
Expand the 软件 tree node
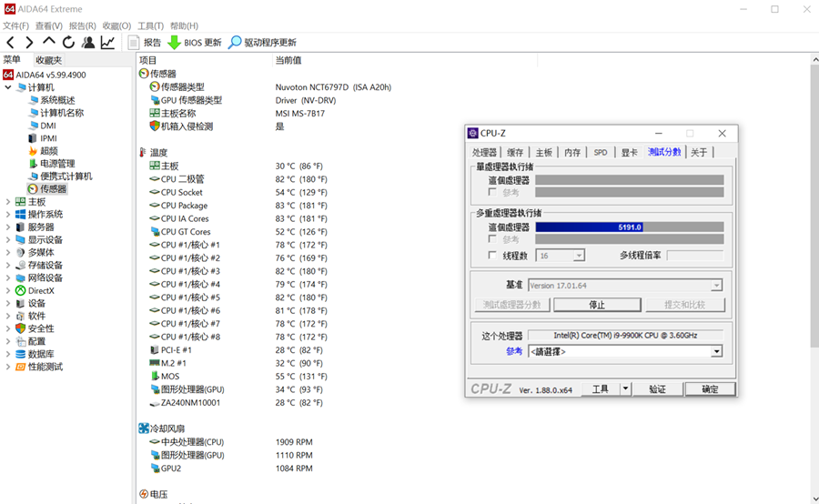[8, 316]
